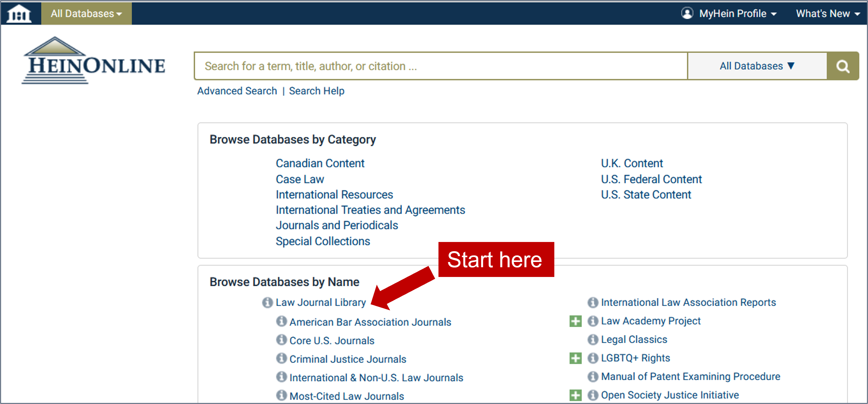Click info icon beside Core U.S. Journals
The image size is (868, 404).
tap(281, 340)
